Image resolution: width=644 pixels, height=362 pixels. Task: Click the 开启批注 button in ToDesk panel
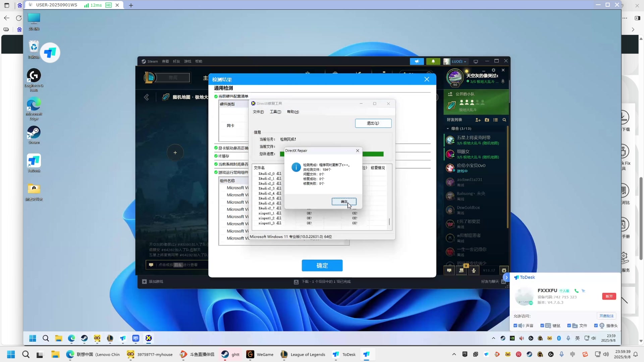coord(606,316)
